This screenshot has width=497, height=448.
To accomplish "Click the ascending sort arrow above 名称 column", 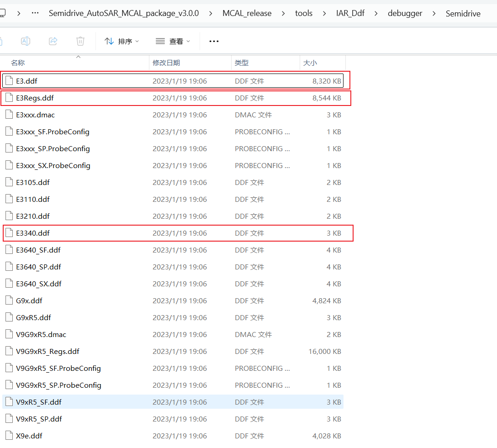I will tap(78, 57).
